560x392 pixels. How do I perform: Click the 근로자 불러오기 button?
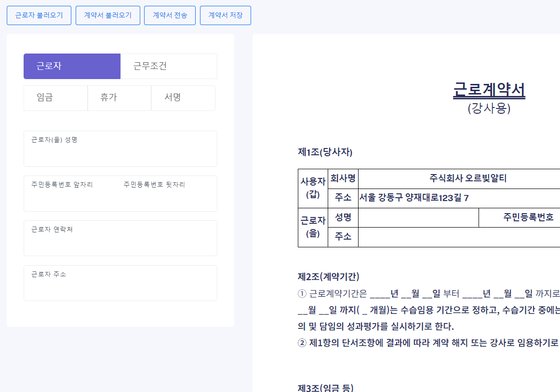pyautogui.click(x=39, y=15)
